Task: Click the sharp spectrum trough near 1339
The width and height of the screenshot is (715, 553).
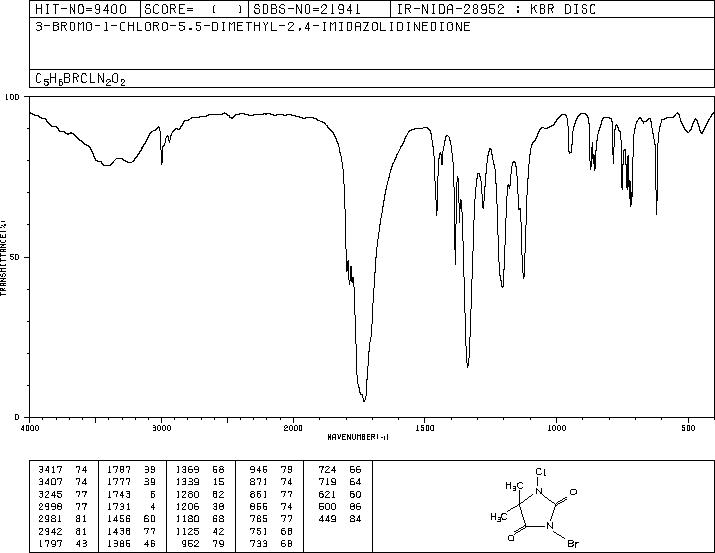Action: point(467,366)
